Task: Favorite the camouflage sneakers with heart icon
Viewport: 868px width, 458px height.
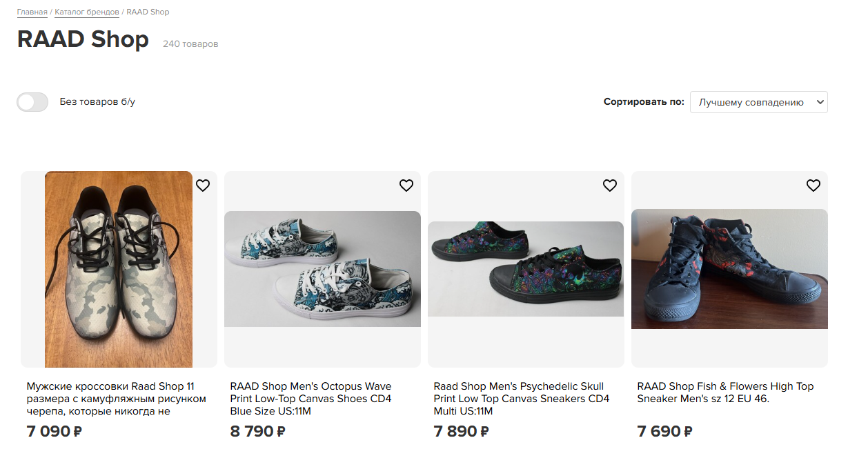Action: pyautogui.click(x=203, y=186)
